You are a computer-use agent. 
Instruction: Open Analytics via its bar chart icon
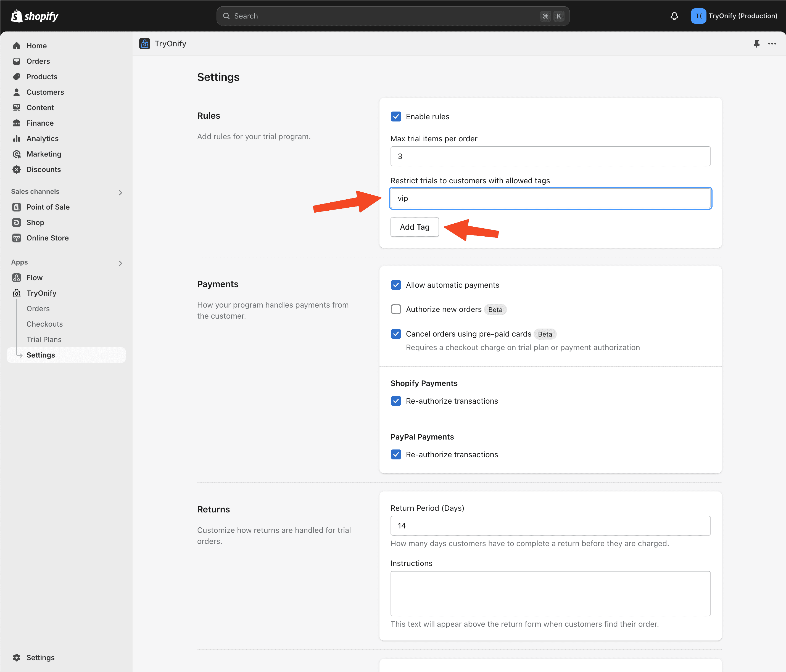pos(17,138)
